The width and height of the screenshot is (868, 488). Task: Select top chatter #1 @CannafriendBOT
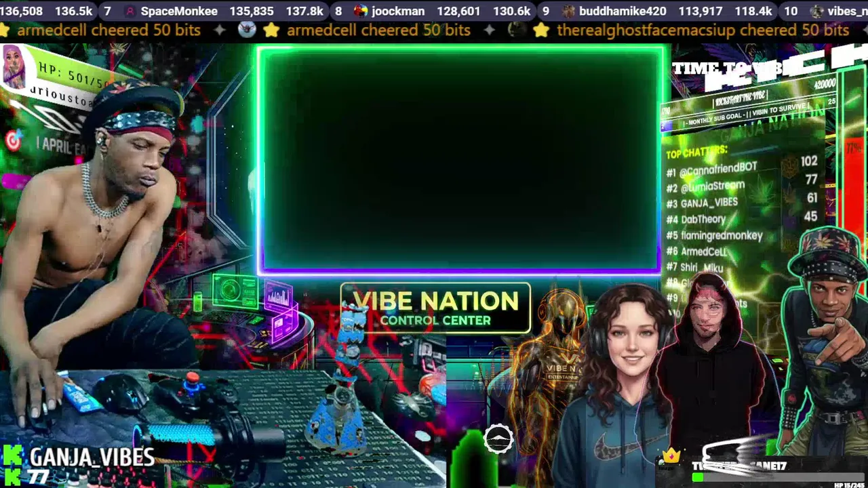711,169
